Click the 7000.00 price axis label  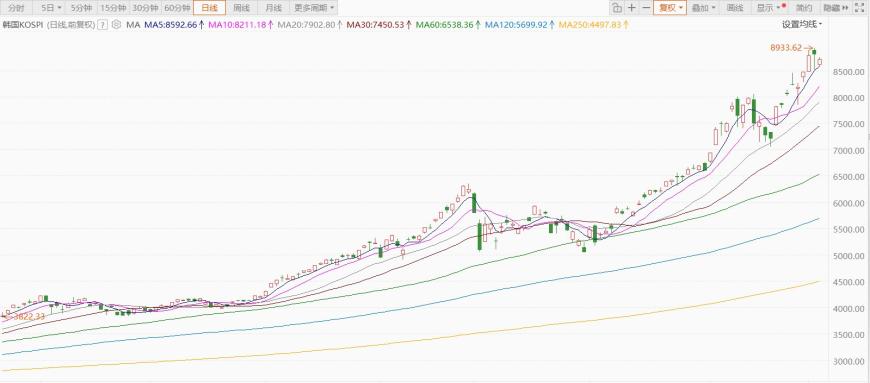[849, 151]
